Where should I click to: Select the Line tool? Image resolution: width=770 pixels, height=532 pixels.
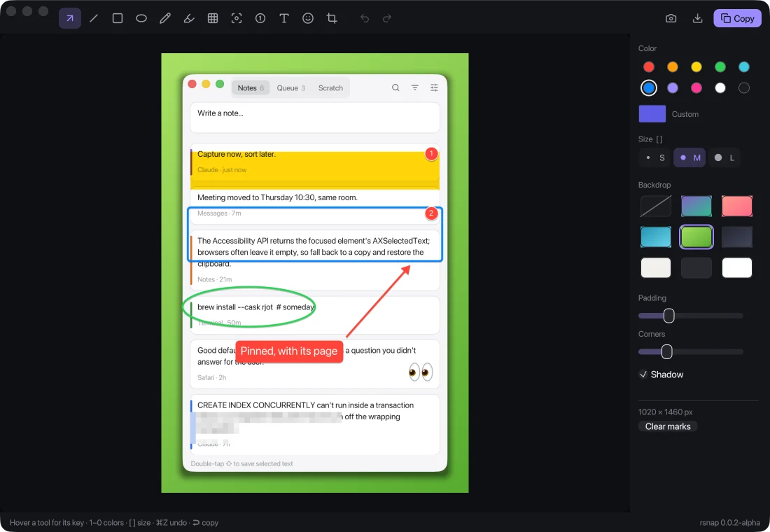tap(94, 19)
